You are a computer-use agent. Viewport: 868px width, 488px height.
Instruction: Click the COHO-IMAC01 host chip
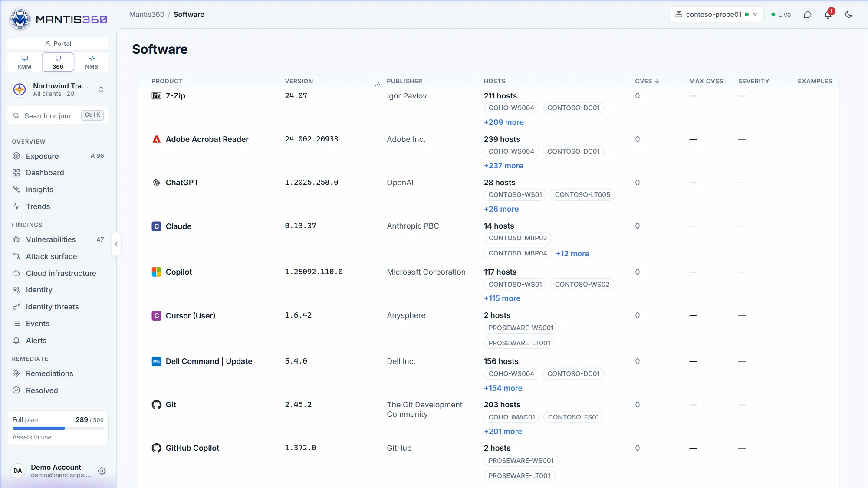coord(512,417)
